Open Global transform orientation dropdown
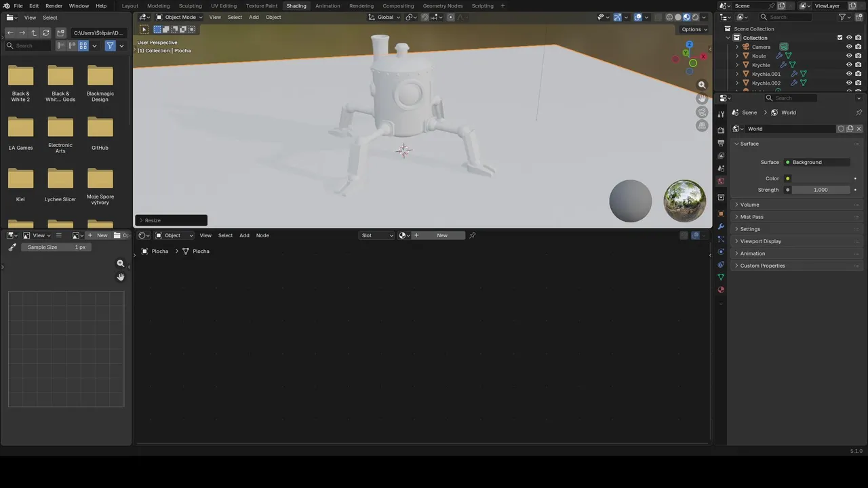The height and width of the screenshot is (488, 868). pos(384,18)
